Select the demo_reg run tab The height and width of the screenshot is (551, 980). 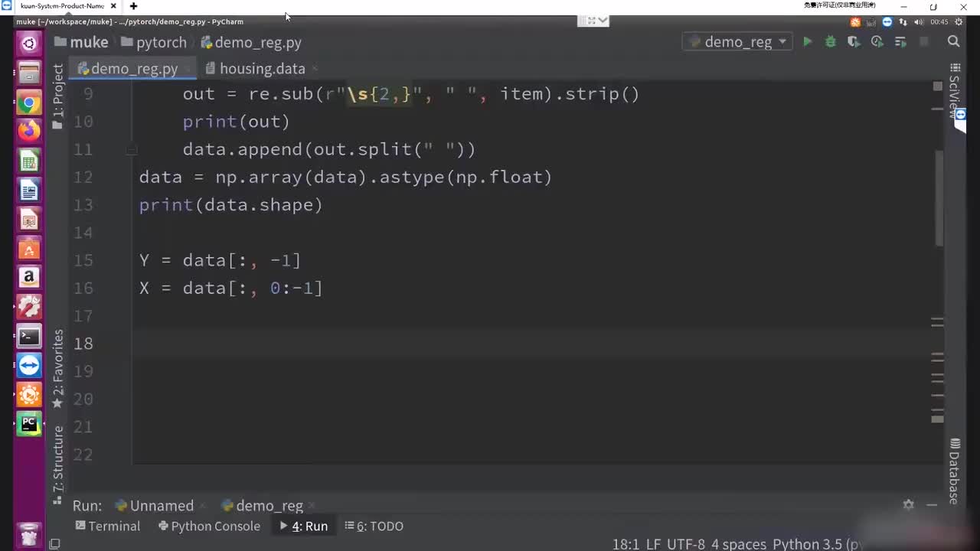(262, 505)
